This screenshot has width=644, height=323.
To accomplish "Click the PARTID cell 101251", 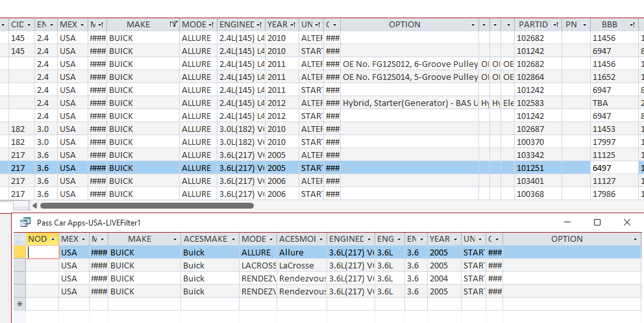I will point(538,168).
